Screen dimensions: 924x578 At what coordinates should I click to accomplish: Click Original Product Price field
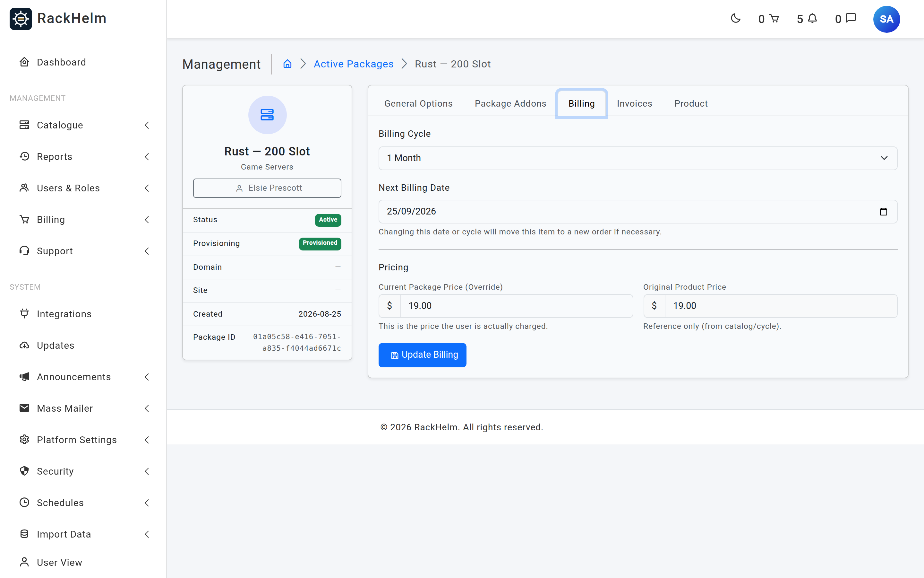click(781, 306)
